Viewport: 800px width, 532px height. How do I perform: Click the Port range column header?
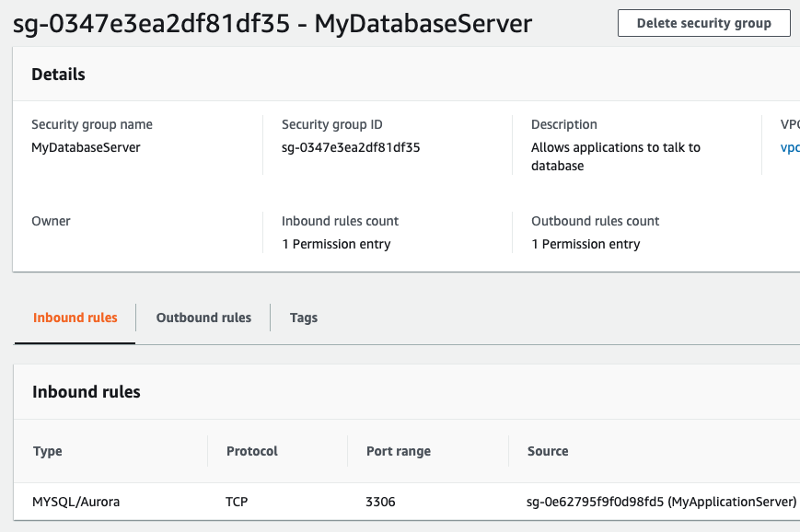(398, 451)
